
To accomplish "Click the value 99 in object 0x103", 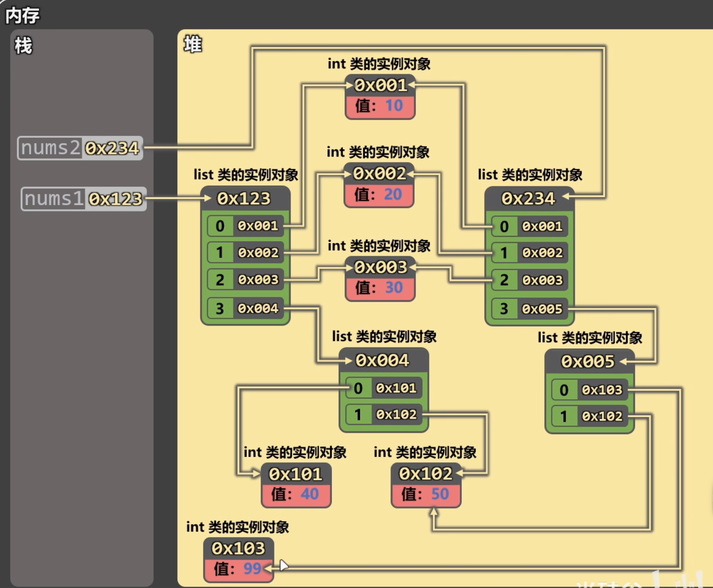I will click(x=252, y=568).
